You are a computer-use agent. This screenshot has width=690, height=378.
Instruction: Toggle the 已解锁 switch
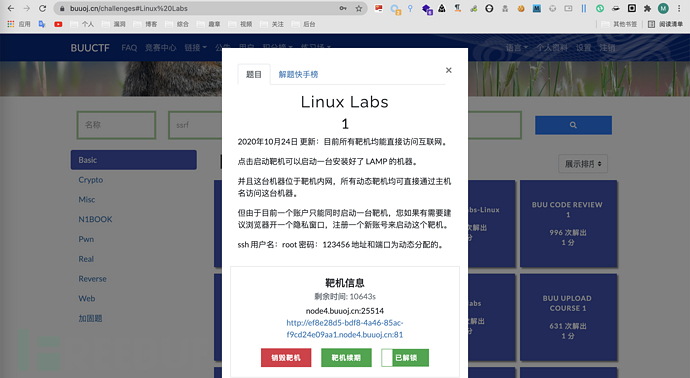405,358
